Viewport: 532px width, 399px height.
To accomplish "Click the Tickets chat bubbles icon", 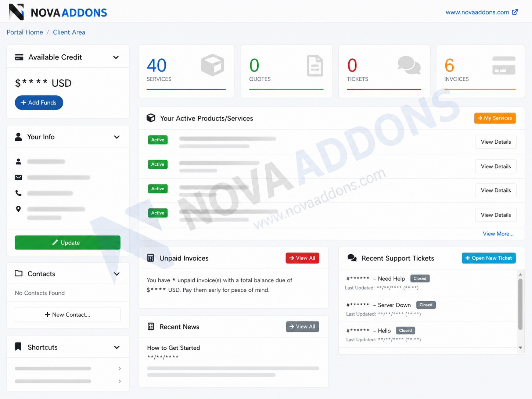I will click(x=409, y=65).
